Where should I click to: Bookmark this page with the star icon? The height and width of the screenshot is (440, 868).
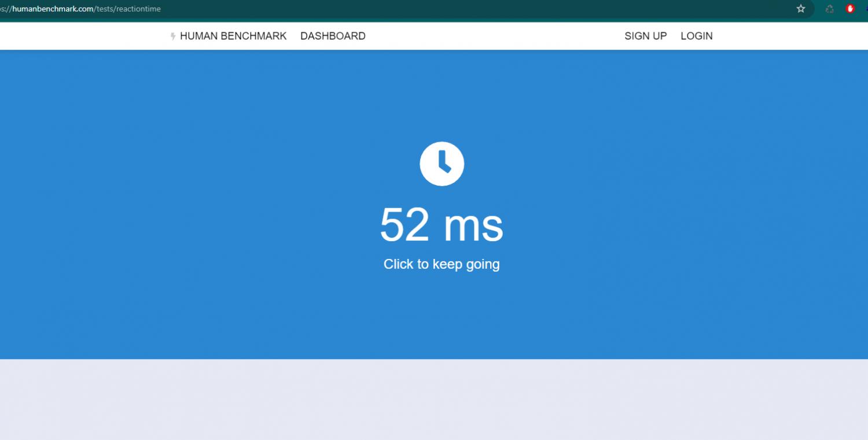click(x=801, y=9)
